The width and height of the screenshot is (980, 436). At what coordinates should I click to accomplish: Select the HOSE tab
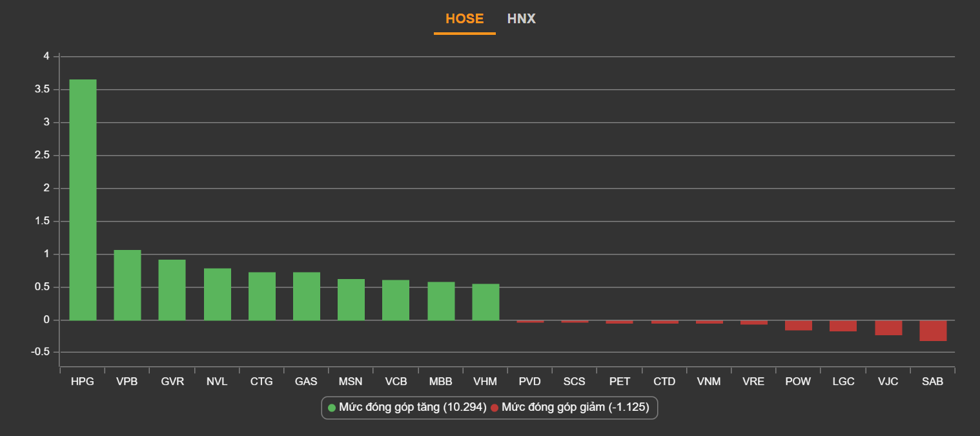tap(464, 19)
